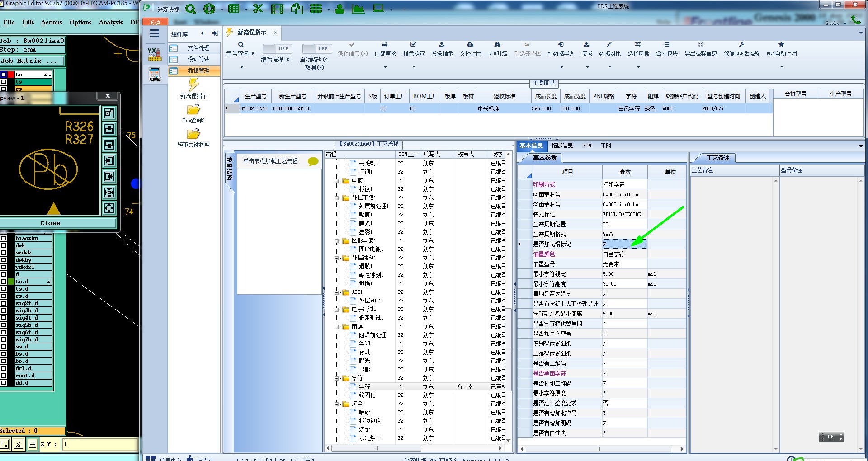Viewport: 868px width, 461px height.
Task: Open 预审关键物料 folder shortcut
Action: [x=193, y=138]
